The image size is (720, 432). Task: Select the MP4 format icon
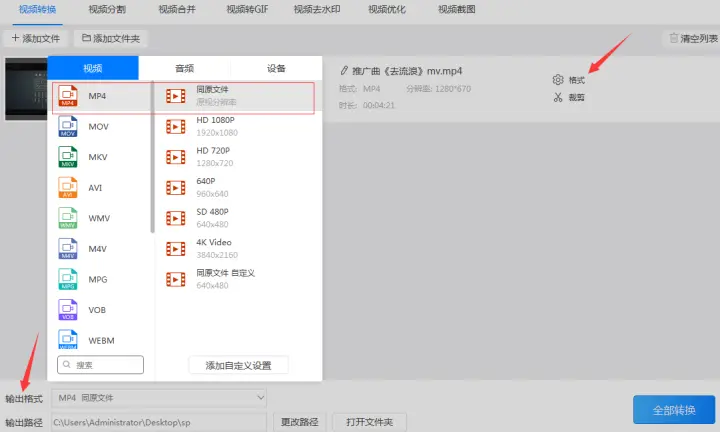tap(68, 96)
